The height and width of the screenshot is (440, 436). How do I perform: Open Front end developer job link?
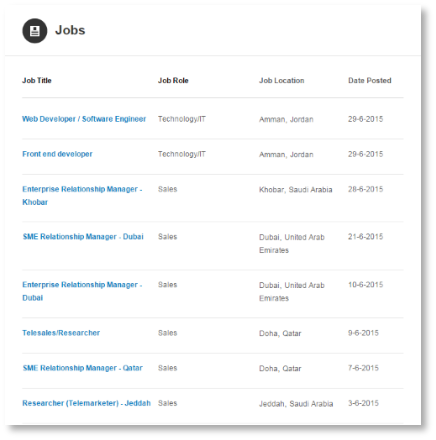point(57,154)
